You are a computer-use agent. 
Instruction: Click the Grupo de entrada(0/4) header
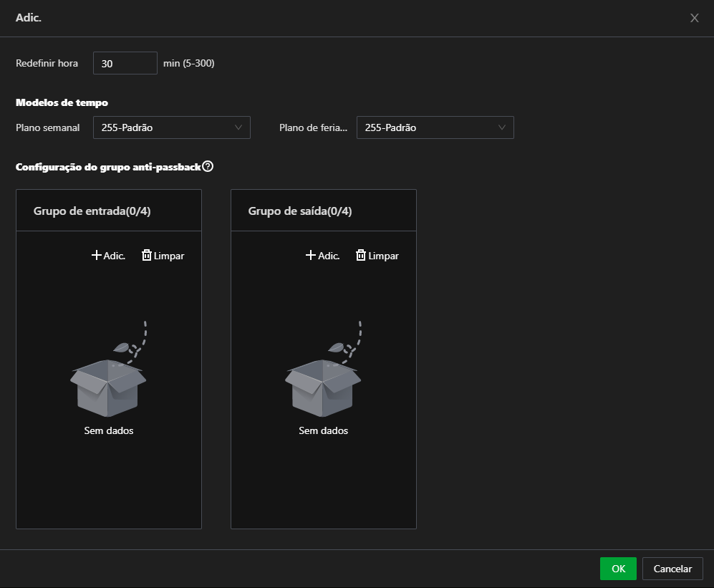click(92, 211)
